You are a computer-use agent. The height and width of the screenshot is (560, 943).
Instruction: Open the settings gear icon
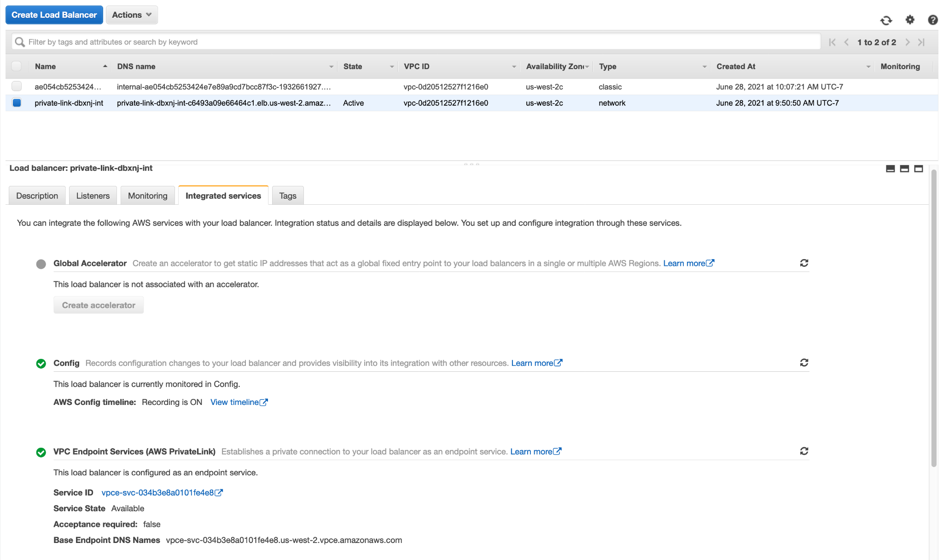click(x=910, y=20)
